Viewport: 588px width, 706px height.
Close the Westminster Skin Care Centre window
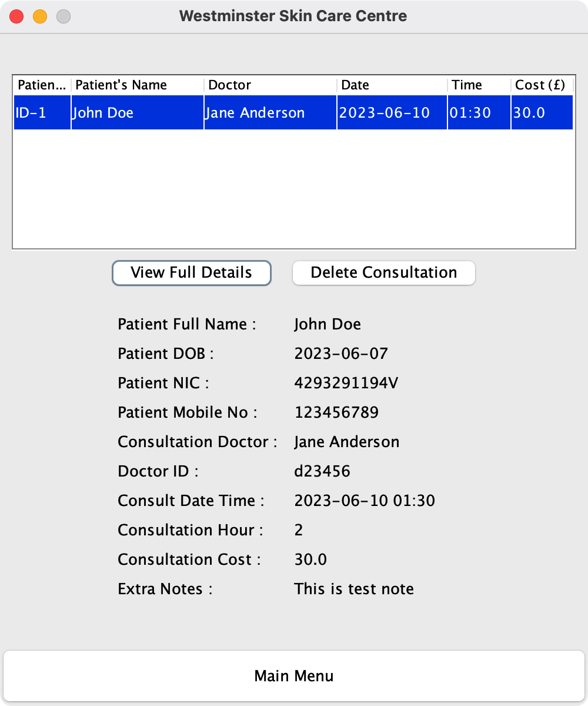point(16,16)
